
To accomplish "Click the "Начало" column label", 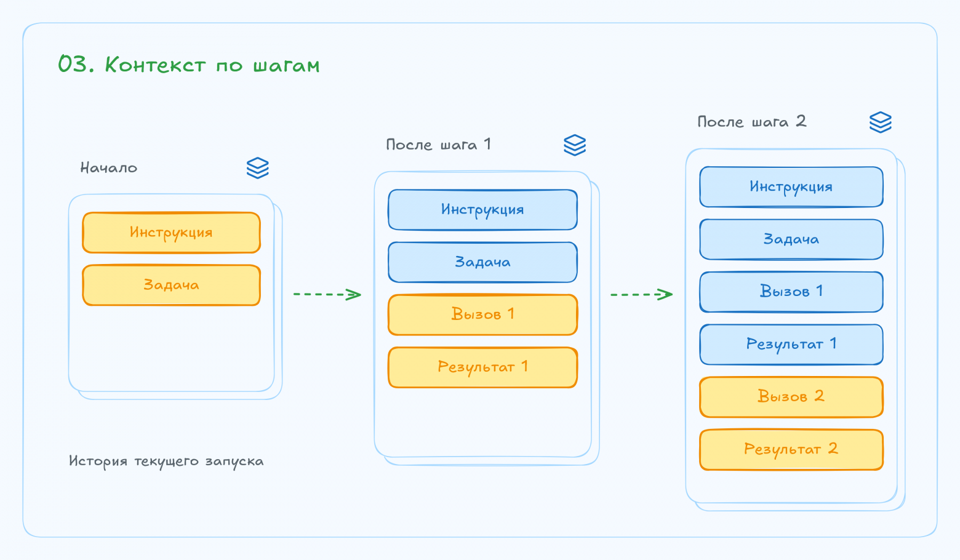I will click(x=109, y=167).
